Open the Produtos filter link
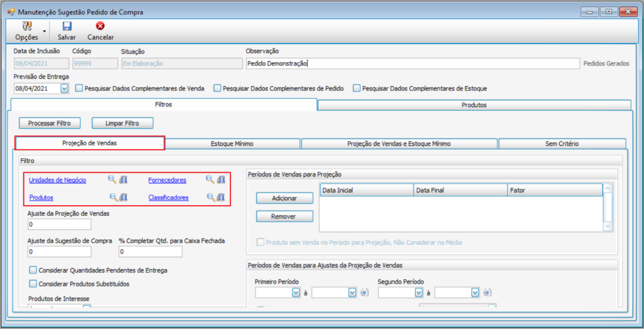This screenshot has height=329, width=644. coord(41,198)
